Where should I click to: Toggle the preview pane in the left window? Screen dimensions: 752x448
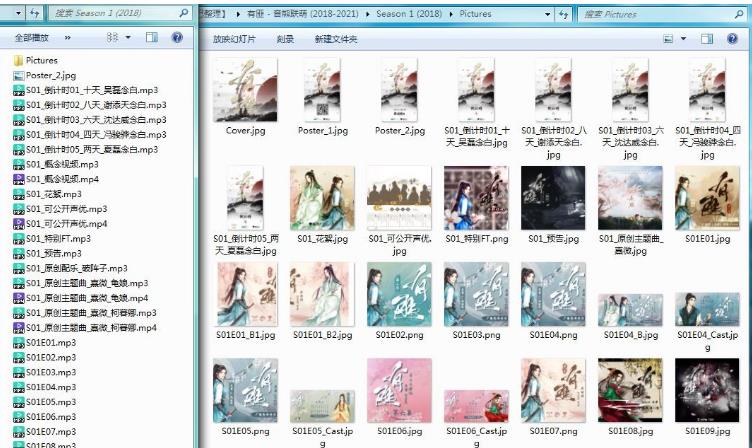(152, 37)
